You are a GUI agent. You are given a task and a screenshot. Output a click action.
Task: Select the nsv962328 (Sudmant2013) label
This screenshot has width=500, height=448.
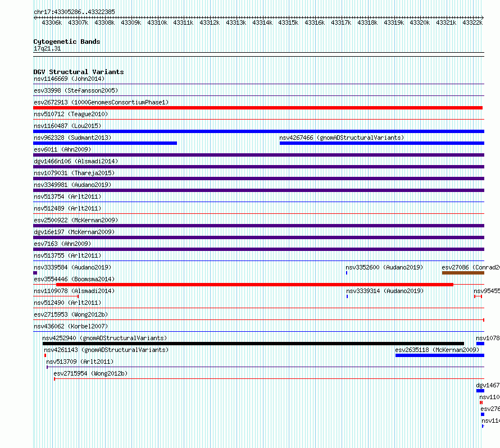[x=72, y=138]
